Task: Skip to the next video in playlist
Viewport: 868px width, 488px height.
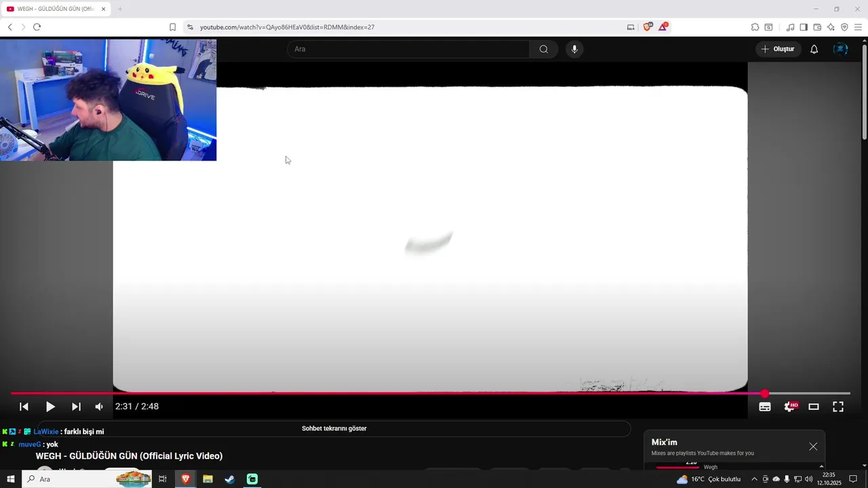Action: pyautogui.click(x=76, y=407)
